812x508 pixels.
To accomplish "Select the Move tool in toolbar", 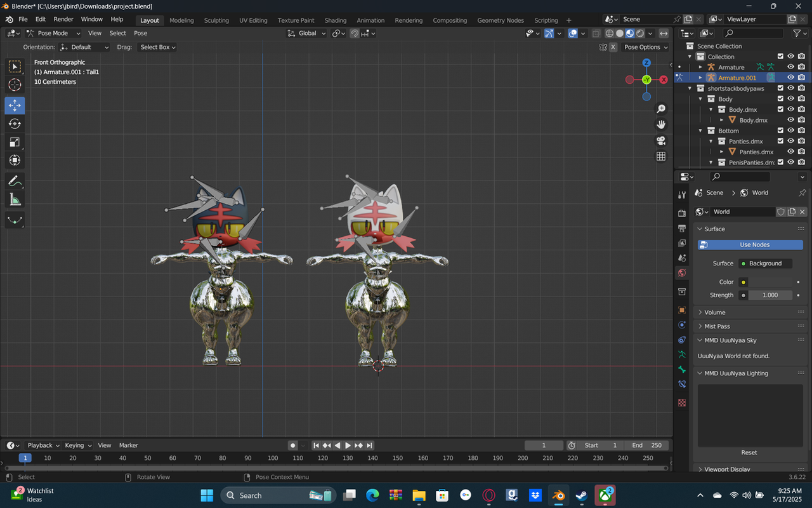I will coord(15,105).
